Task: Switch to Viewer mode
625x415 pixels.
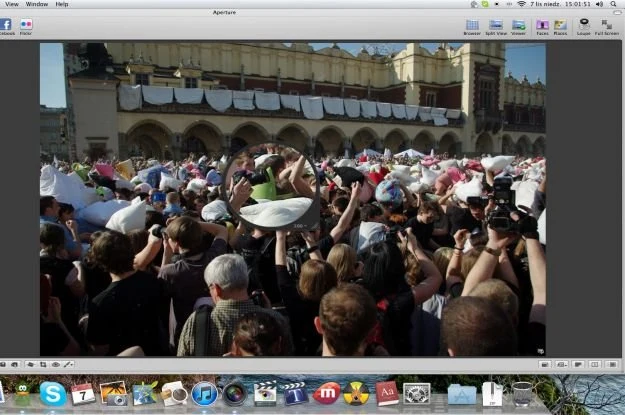Action: click(519, 25)
